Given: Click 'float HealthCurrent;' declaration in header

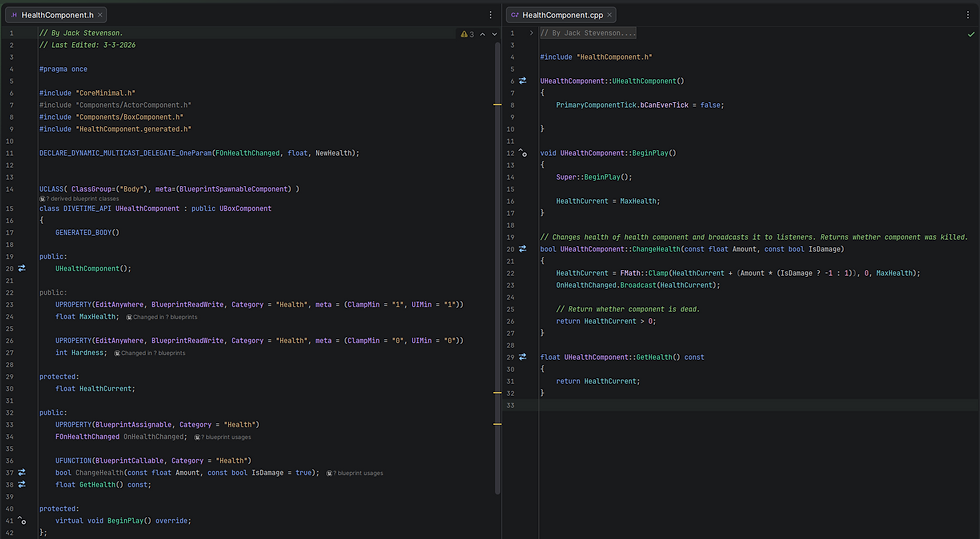Looking at the screenshot, I should click(x=95, y=388).
